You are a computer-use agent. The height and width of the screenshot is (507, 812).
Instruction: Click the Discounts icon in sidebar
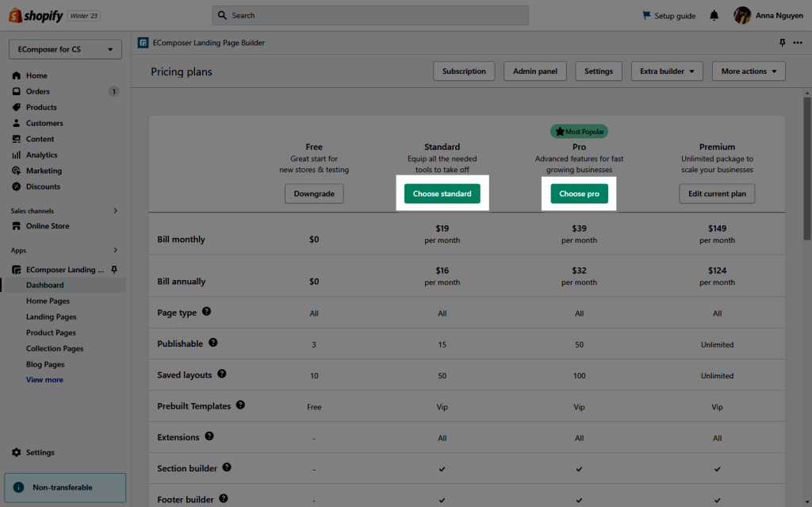tap(17, 186)
